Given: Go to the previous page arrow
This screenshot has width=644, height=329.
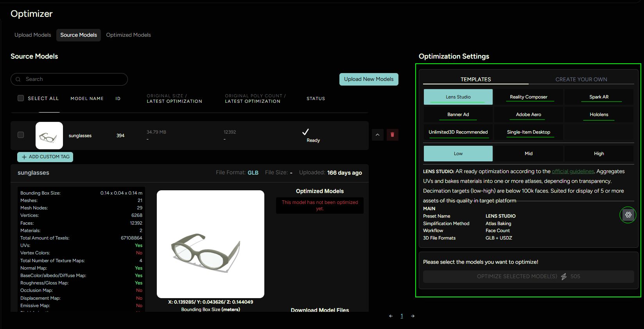Looking at the screenshot, I should pos(391,316).
